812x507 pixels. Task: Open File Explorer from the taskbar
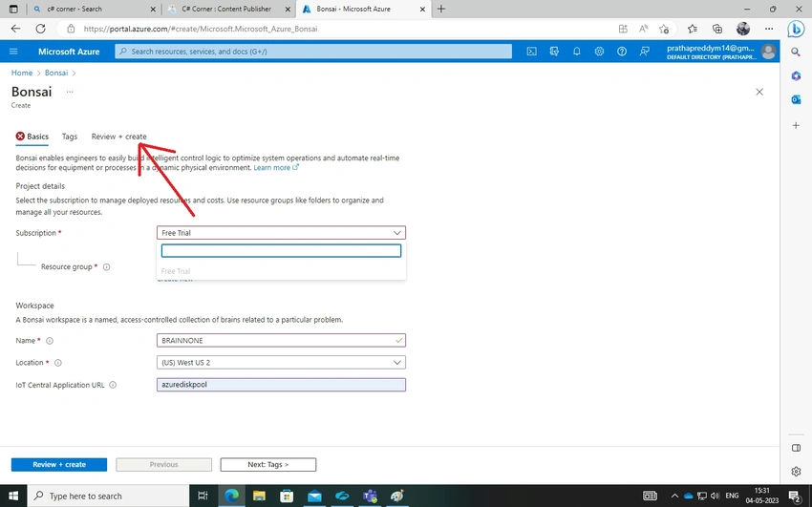[x=259, y=496]
